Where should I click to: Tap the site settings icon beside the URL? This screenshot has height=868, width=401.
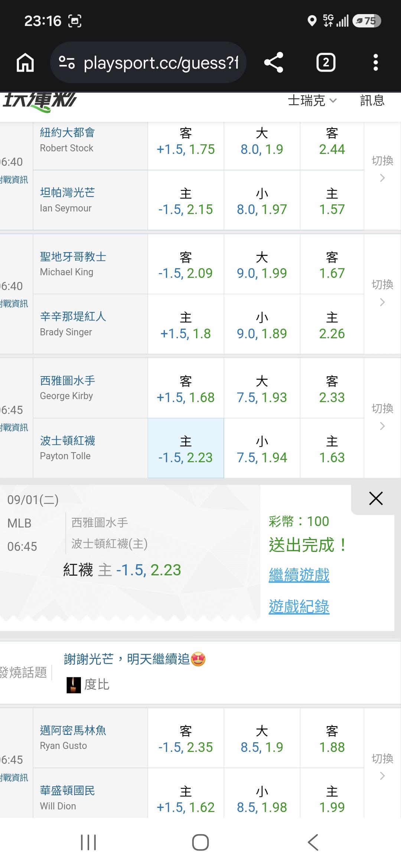pos(67,62)
